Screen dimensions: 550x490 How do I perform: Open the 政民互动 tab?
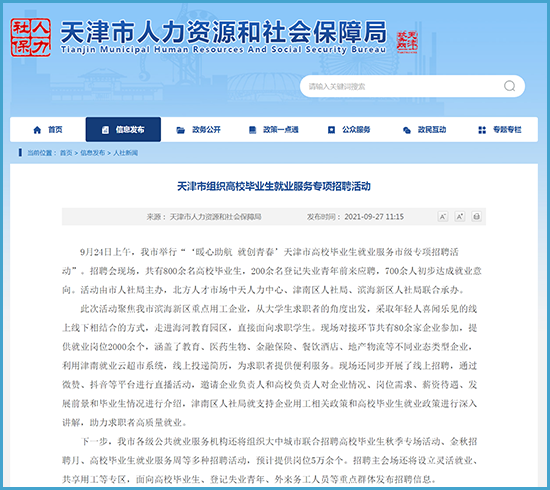(x=424, y=130)
